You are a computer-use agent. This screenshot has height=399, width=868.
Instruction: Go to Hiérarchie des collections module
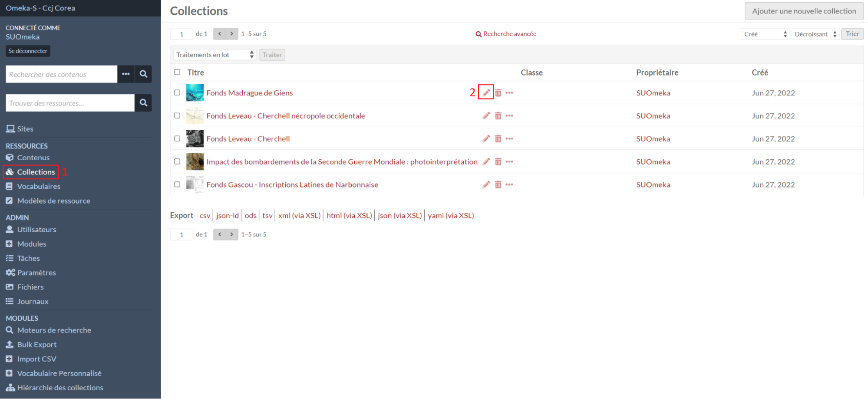click(x=60, y=388)
